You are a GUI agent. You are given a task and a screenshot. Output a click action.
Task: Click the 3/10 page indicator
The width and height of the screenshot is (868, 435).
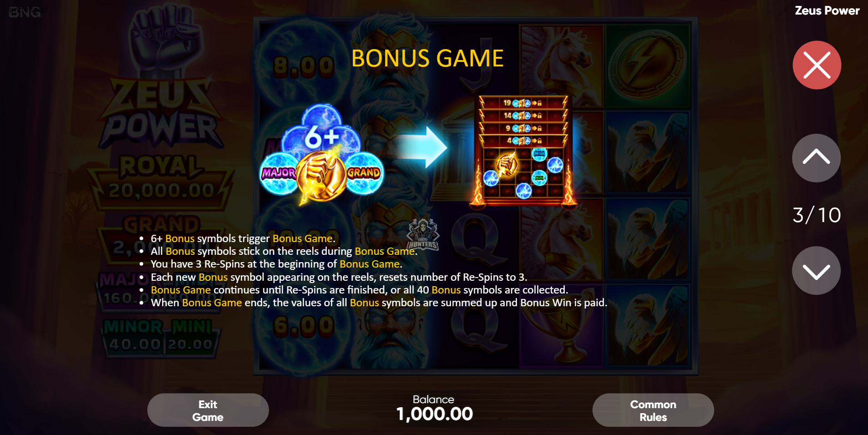[817, 215]
